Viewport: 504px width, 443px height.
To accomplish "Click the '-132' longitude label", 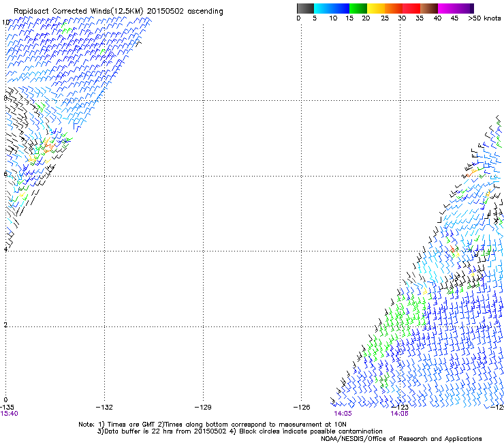I will 104,408.
